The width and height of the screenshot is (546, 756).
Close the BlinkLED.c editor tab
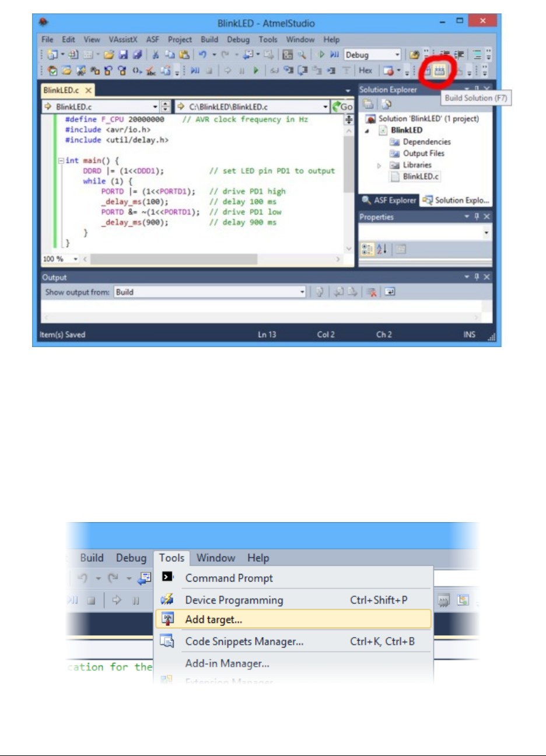coord(88,90)
